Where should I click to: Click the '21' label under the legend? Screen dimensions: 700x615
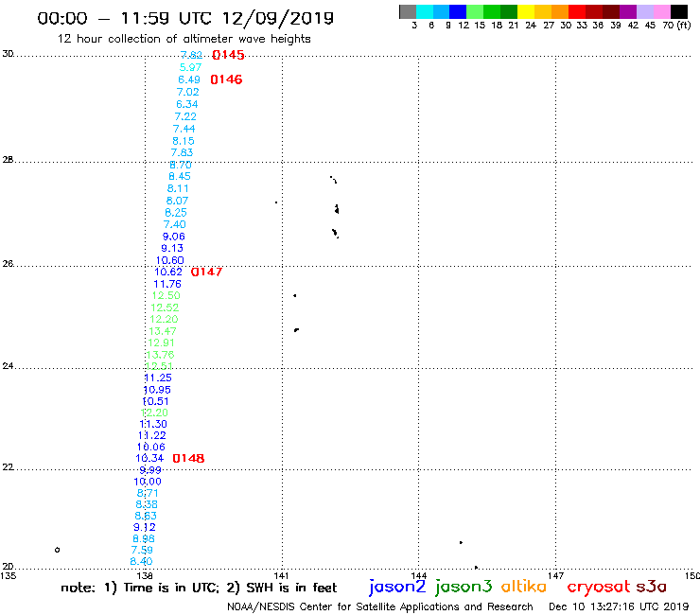514,25
